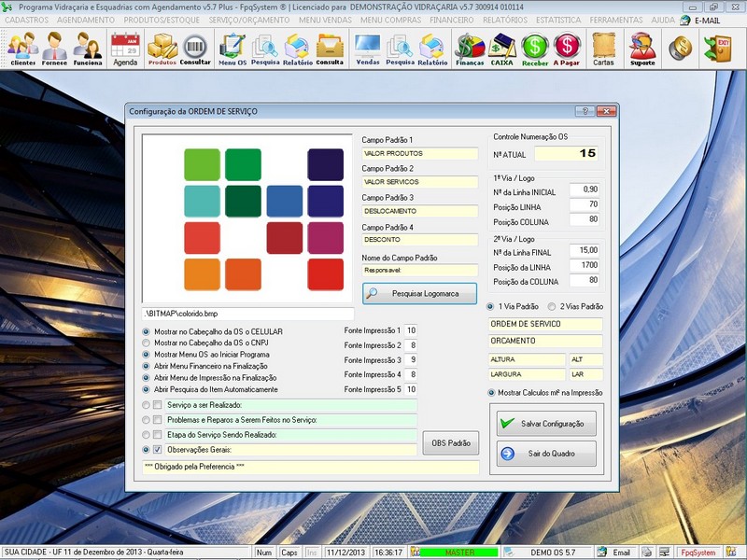Viewport: 747px width, 560px height.
Task: Open the Clientes toolbar icon
Action: (22, 49)
